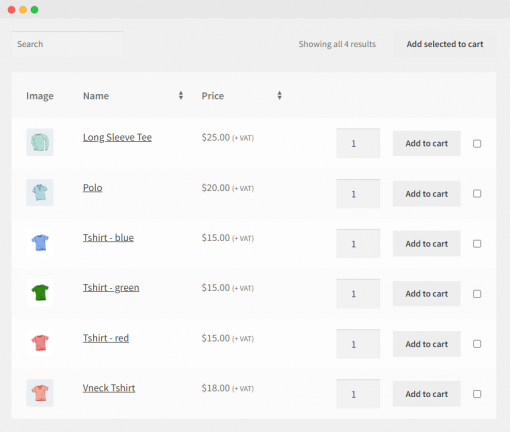Open the Long Sleeve Tee link
510x432 pixels.
click(117, 137)
